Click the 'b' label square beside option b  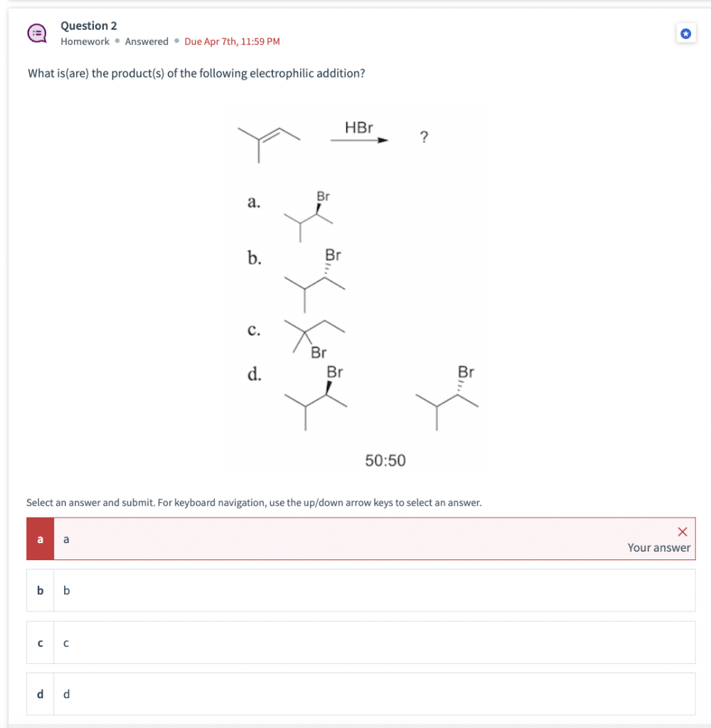[40, 590]
